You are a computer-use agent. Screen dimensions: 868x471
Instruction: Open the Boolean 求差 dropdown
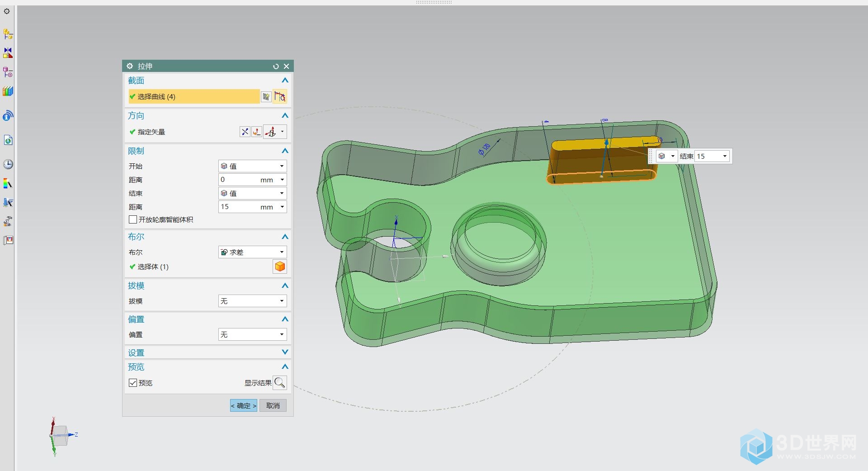pos(252,252)
